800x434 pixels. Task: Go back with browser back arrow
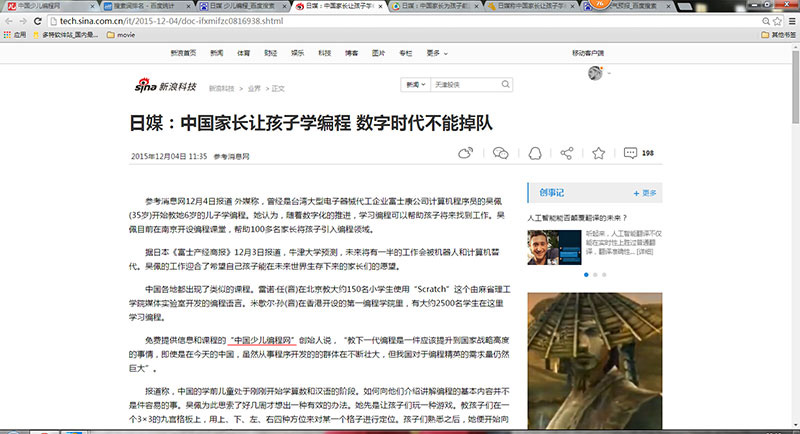tap(9, 21)
